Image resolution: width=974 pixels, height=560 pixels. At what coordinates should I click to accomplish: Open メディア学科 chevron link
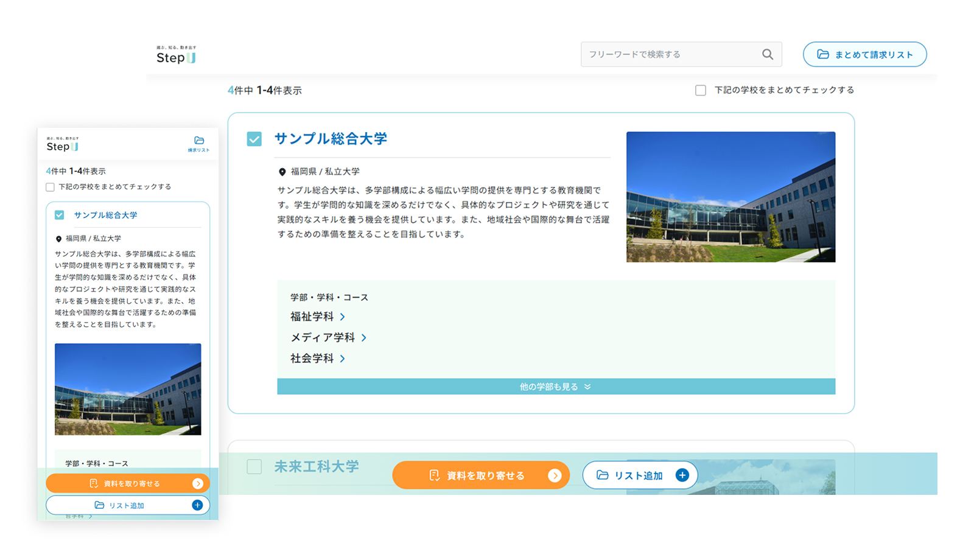363,337
